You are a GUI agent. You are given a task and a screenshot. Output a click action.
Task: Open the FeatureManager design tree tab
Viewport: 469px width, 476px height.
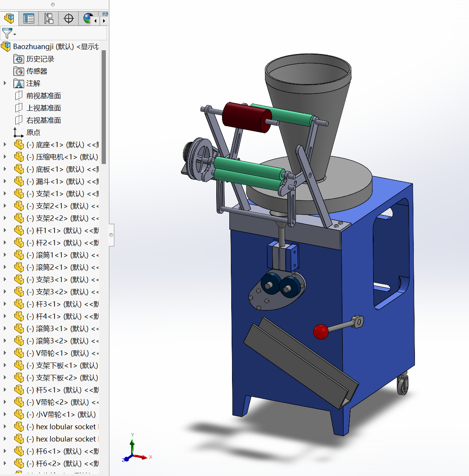coord(9,18)
